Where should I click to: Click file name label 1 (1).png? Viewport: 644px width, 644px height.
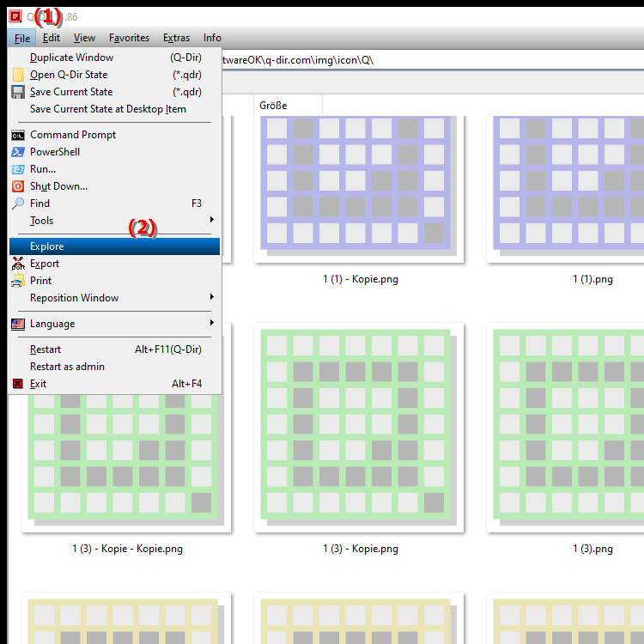[592, 279]
